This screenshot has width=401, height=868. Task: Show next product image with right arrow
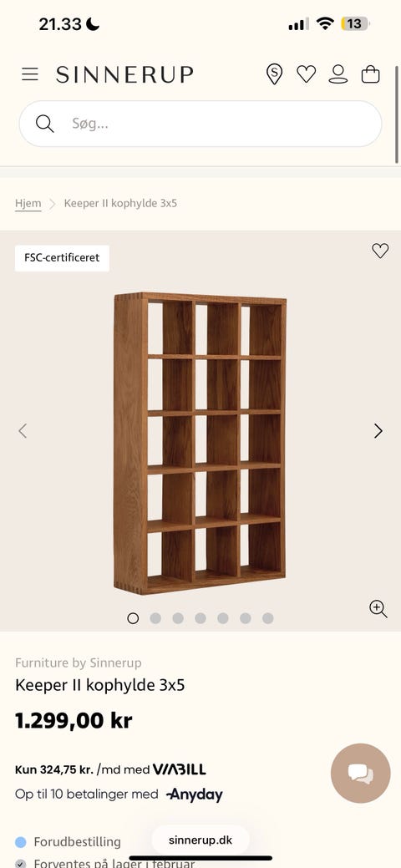pyautogui.click(x=378, y=431)
